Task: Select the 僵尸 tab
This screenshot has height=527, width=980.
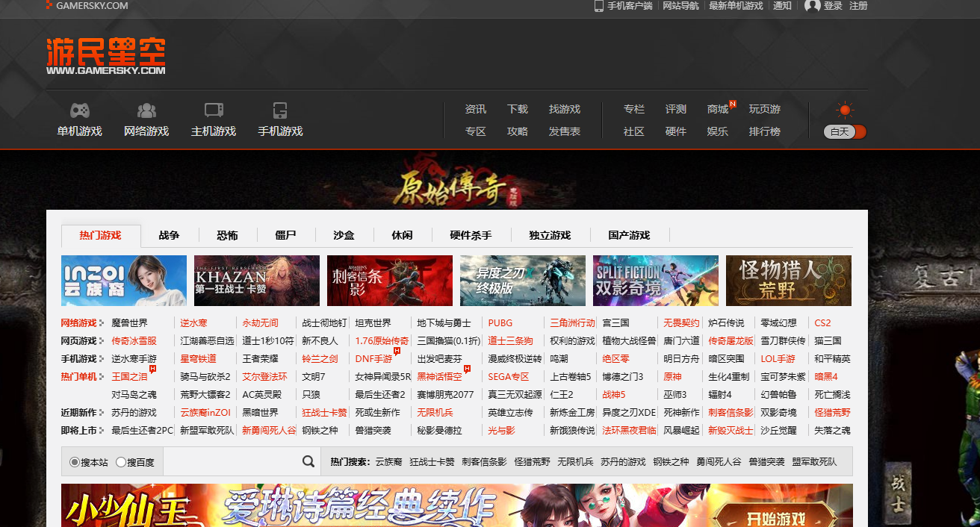Action: point(286,235)
